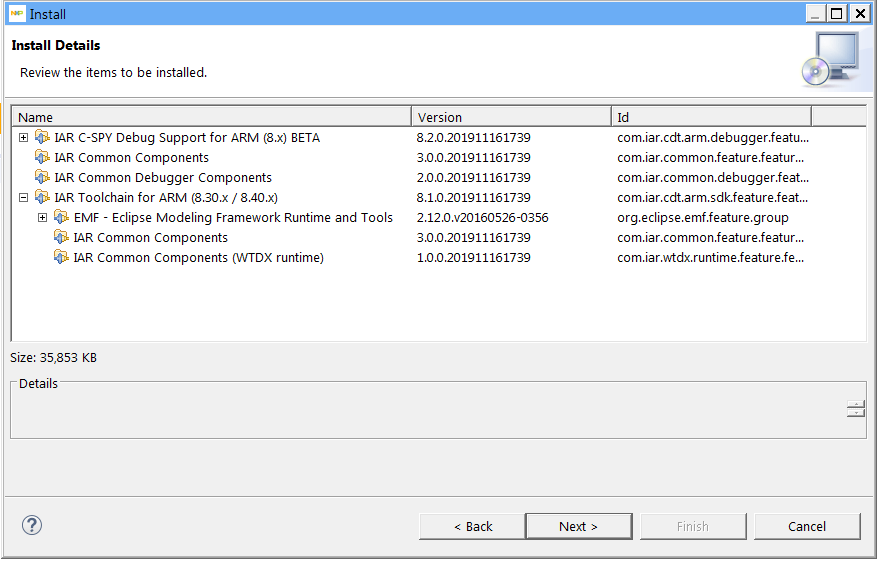This screenshot has width=877, height=563.
Task: Click version 8.2.0.201911161739
Action: coord(474,138)
